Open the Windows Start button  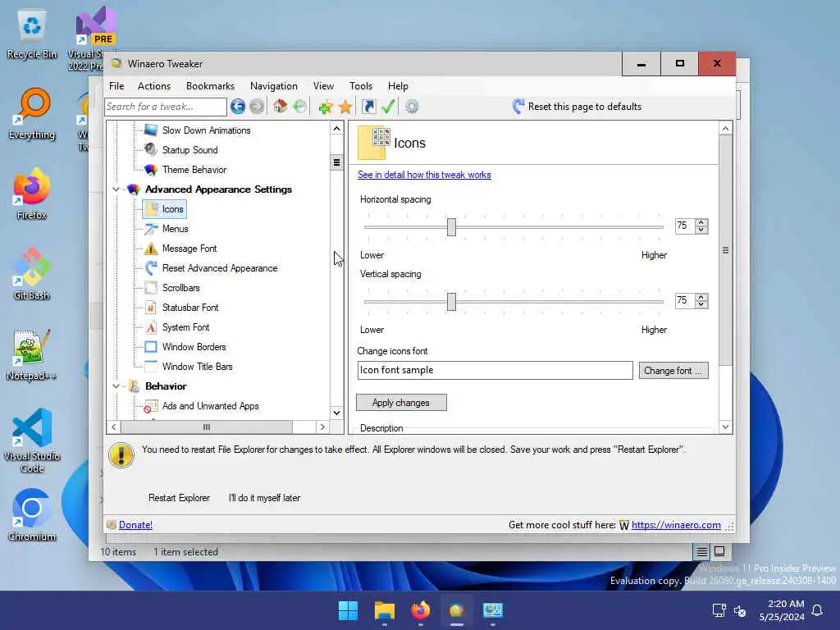348,610
